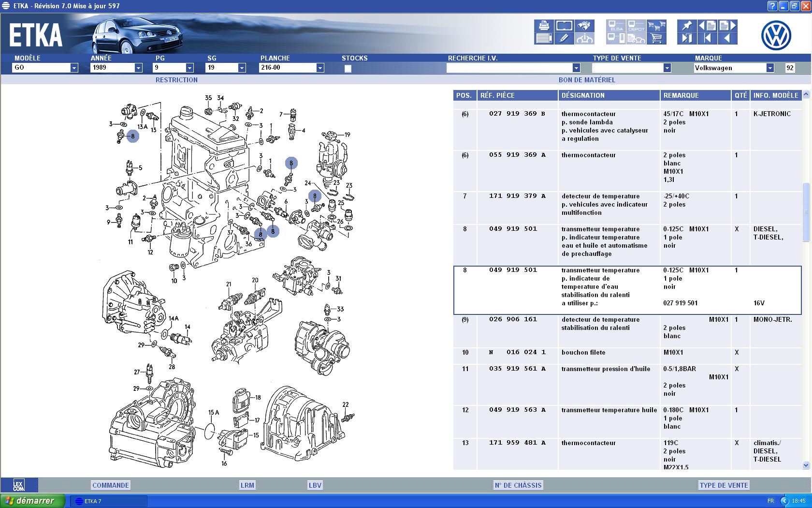This screenshot has width=812, height=508.
Task: Expand the MODÈLE dropdown
Action: pyautogui.click(x=74, y=68)
